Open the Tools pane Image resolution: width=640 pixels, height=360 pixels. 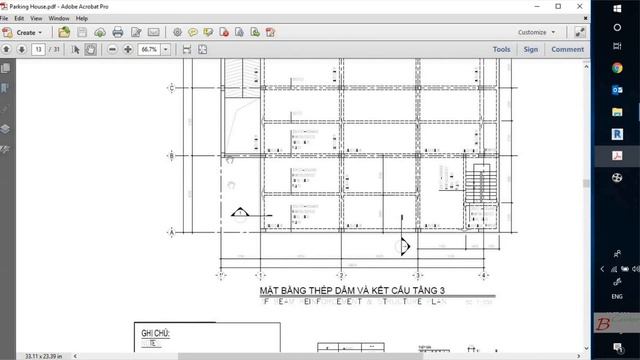tap(501, 49)
